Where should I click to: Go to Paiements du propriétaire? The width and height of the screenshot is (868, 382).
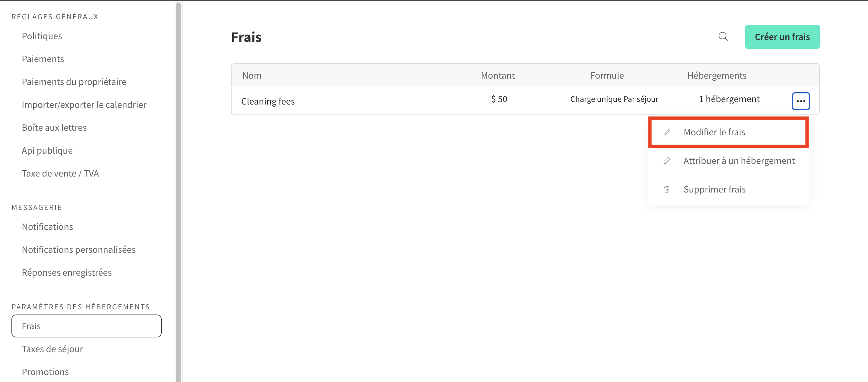(74, 81)
